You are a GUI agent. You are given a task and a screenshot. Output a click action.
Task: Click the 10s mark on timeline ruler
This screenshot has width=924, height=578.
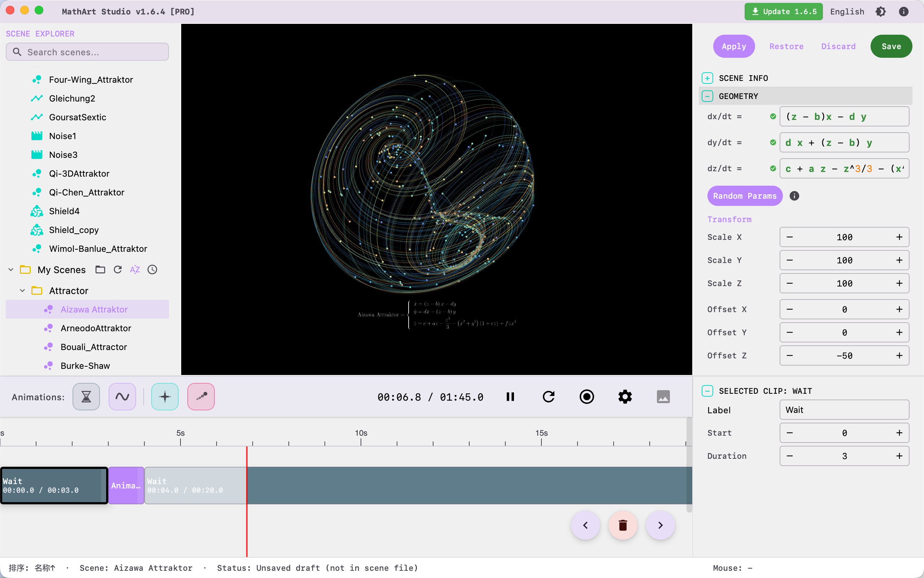(x=361, y=433)
